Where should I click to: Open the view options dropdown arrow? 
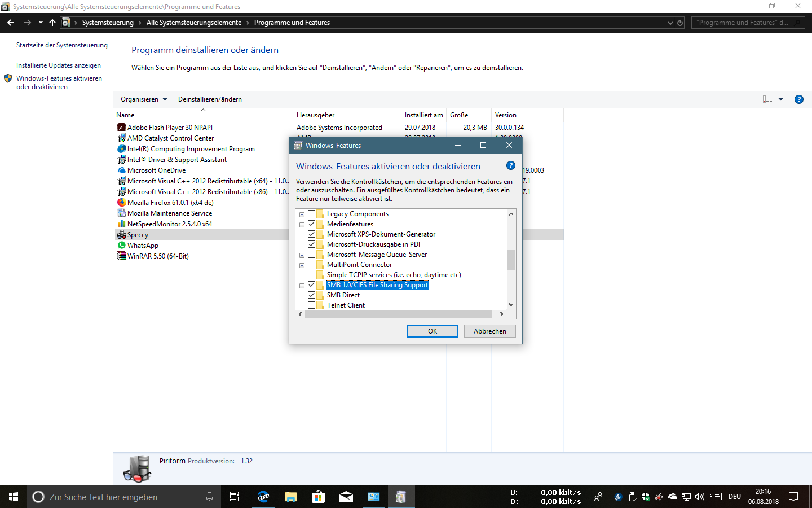point(780,99)
